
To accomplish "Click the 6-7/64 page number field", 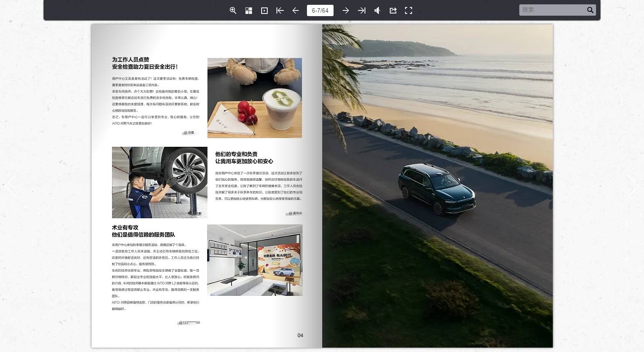I will [320, 10].
